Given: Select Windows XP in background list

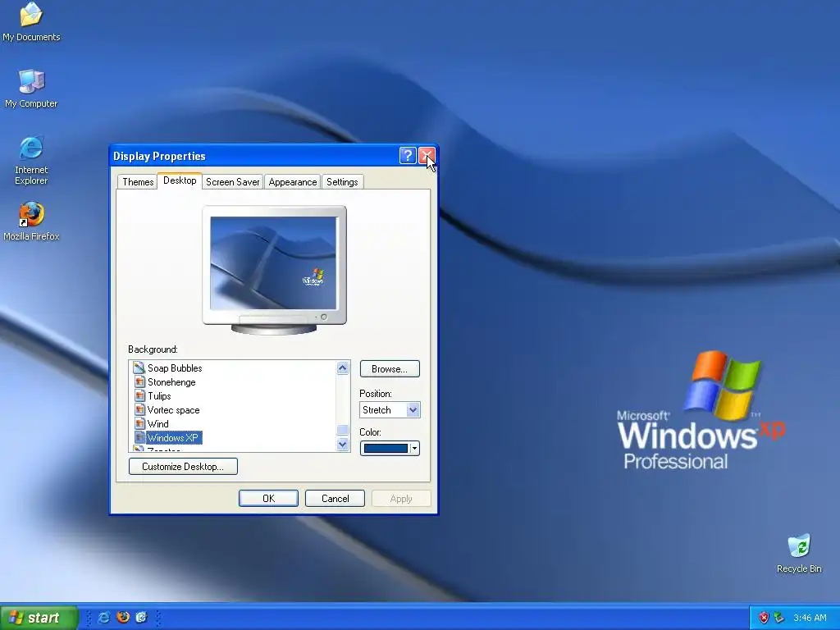Looking at the screenshot, I should [x=172, y=438].
